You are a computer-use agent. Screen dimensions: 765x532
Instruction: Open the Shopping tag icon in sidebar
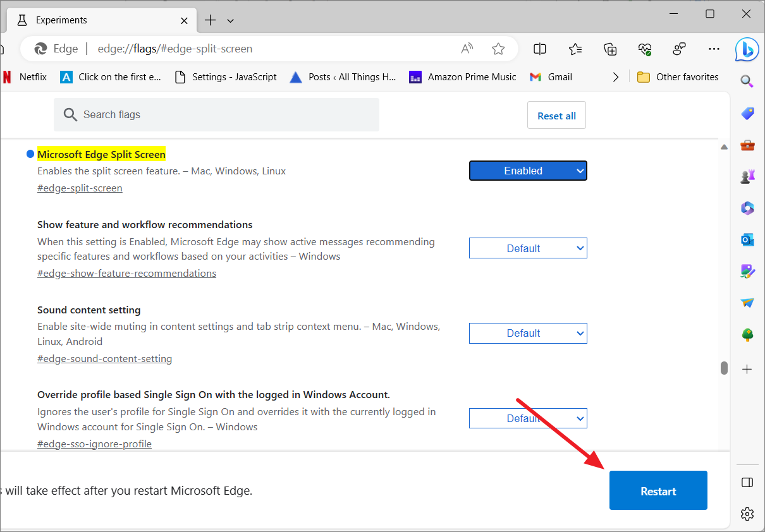[x=747, y=113]
